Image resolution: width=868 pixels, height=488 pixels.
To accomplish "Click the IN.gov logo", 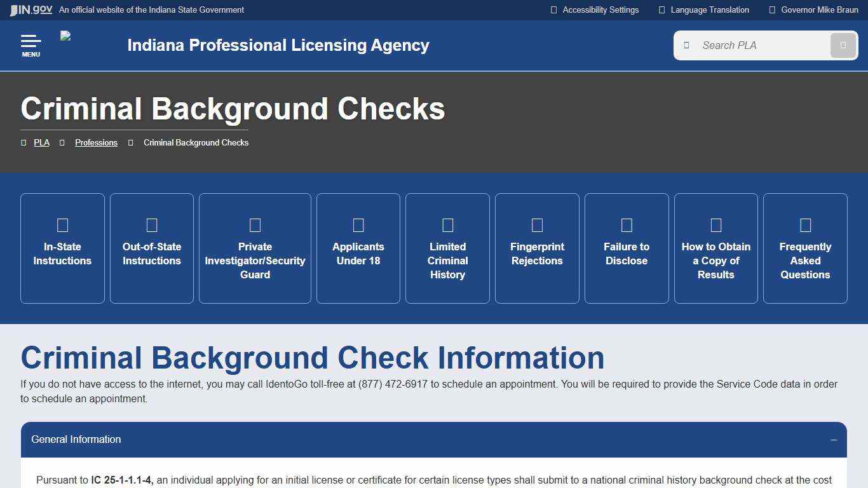I will [x=30, y=10].
